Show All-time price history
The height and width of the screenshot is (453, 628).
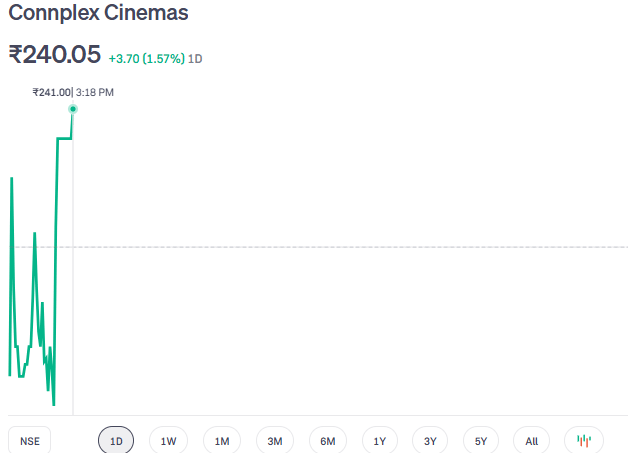[531, 441]
